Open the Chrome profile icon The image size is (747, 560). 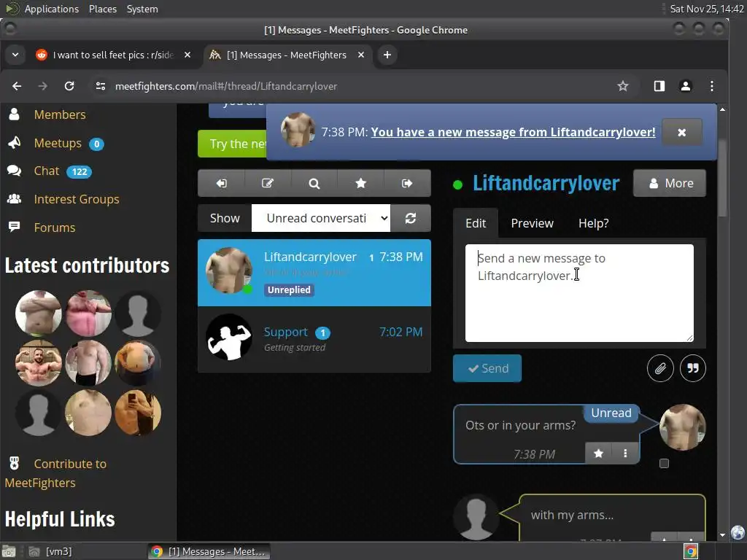coord(686,86)
